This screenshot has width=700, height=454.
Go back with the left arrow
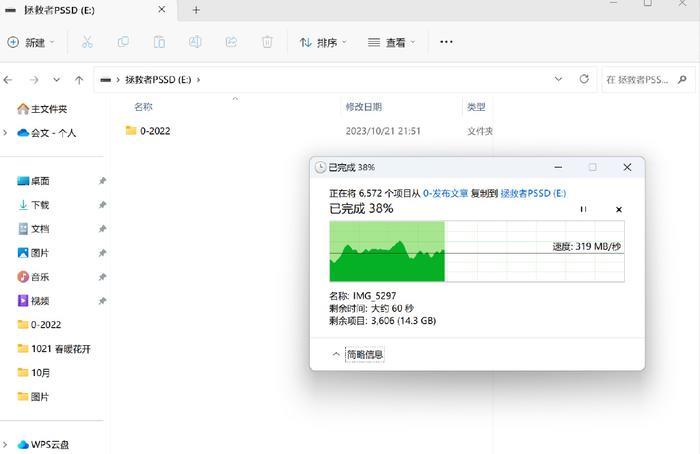click(x=8, y=80)
